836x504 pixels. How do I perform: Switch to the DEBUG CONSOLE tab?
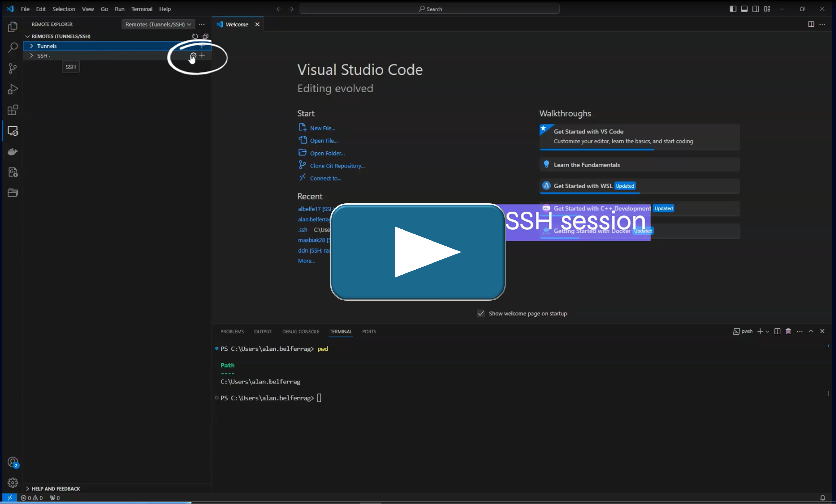click(x=301, y=331)
